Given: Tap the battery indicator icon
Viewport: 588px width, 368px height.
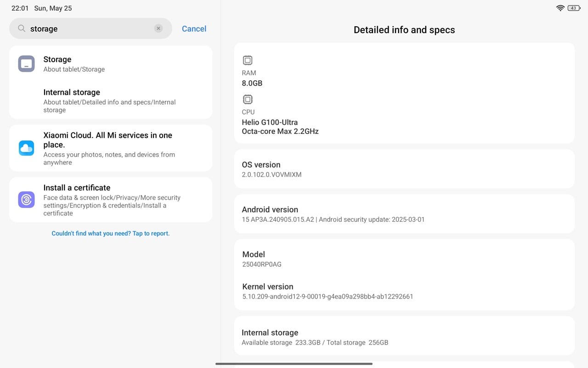Looking at the screenshot, I should tap(574, 8).
